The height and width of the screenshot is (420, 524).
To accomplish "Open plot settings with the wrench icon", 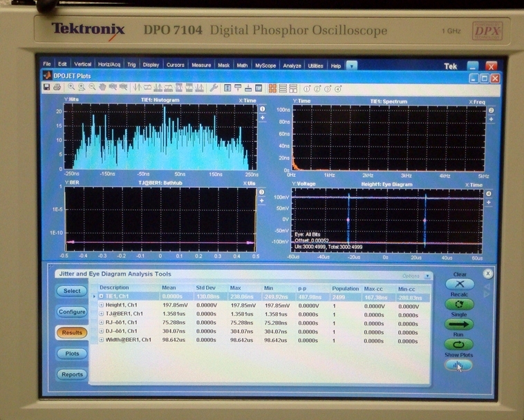I will tap(214, 88).
